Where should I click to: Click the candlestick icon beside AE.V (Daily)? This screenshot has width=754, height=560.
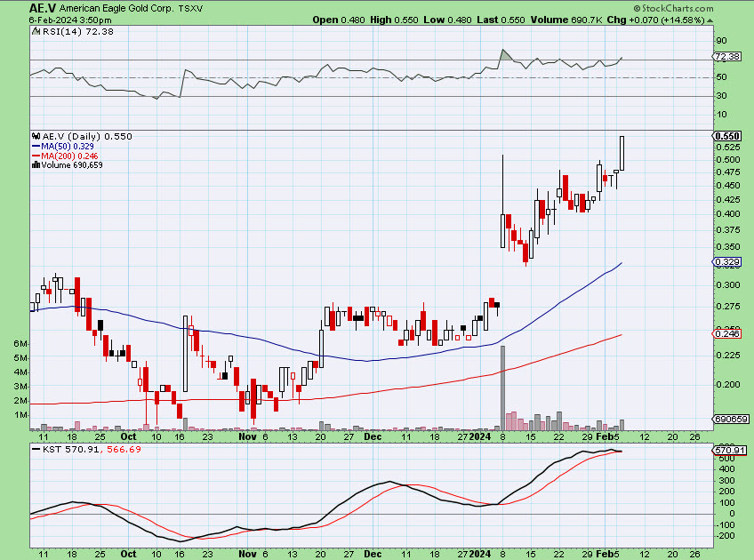[x=36, y=137]
